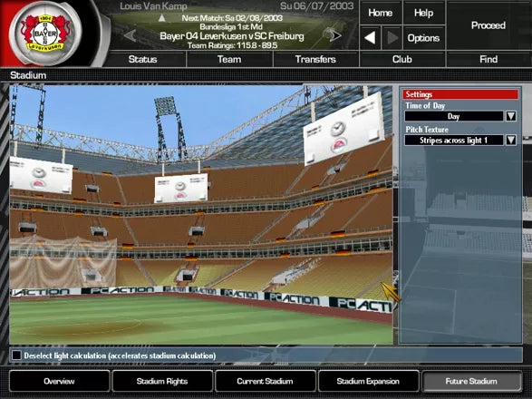Screen dimensions: 532x399
Task: Collapse match info with small up triangle
Action: 162,17
